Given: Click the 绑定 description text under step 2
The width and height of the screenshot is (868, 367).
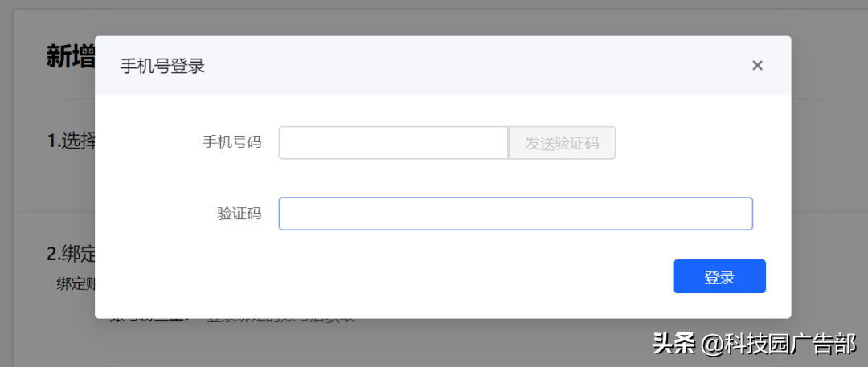Looking at the screenshot, I should pos(76,284).
